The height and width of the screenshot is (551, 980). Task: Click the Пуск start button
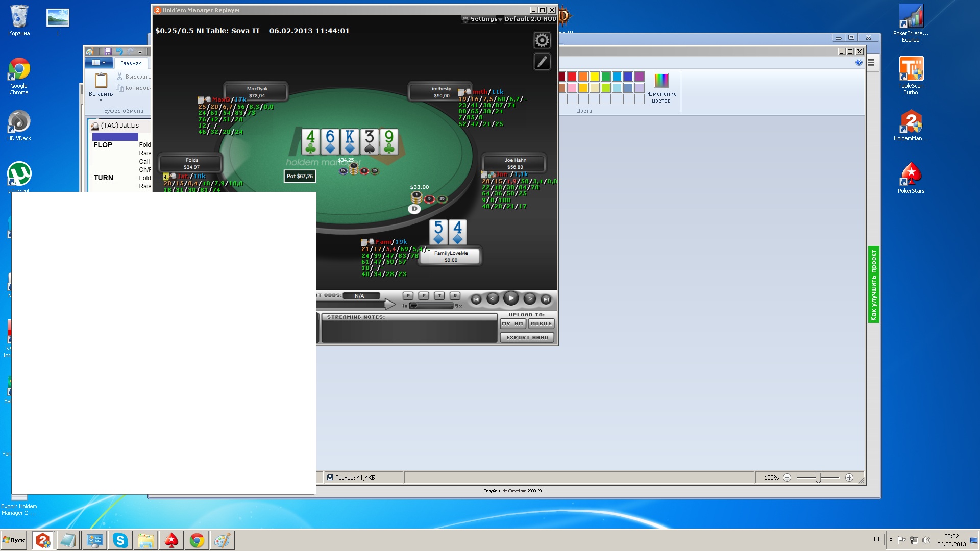(14, 540)
